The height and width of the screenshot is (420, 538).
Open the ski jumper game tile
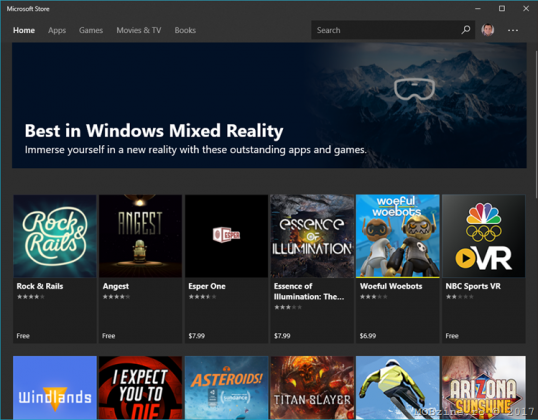pyautogui.click(x=398, y=387)
